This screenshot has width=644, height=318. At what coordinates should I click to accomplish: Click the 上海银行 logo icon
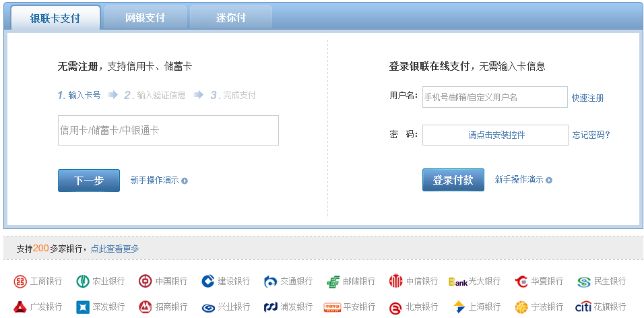pos(458,307)
